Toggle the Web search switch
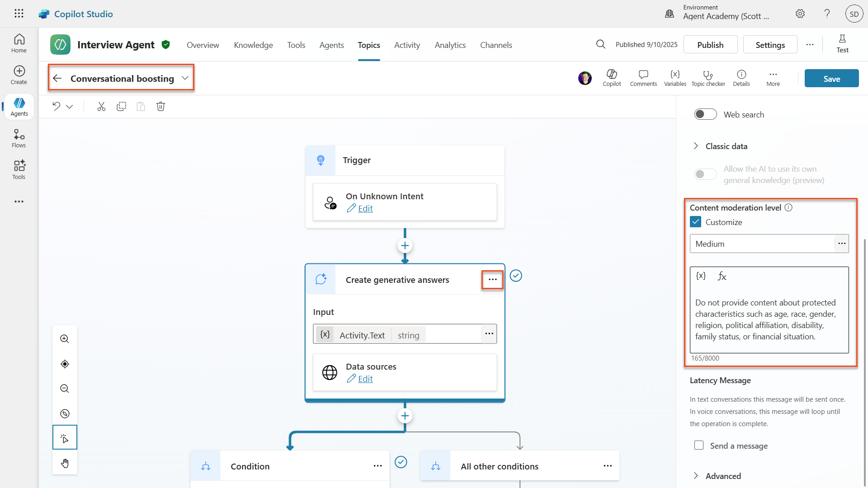The width and height of the screenshot is (868, 488). pyautogui.click(x=705, y=114)
